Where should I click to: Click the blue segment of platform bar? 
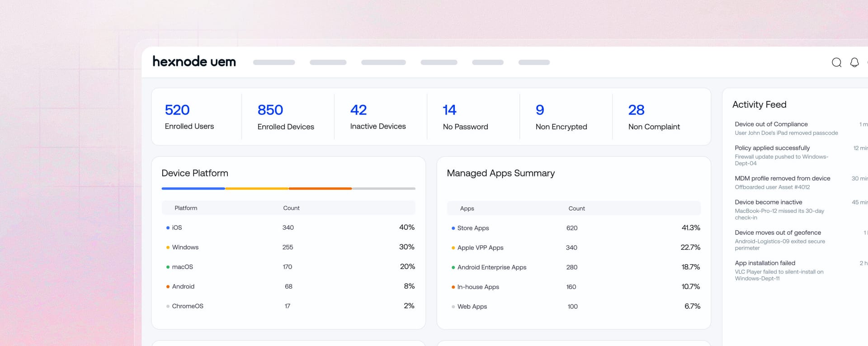click(x=193, y=188)
